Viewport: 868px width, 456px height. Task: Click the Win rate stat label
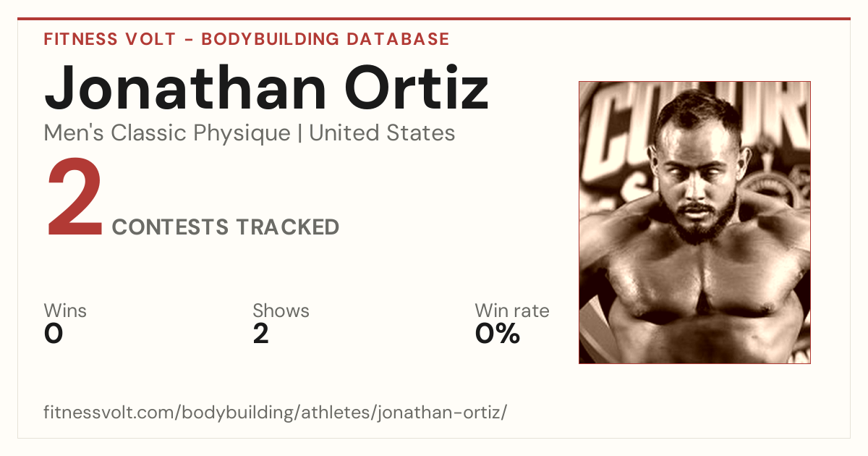tap(512, 311)
